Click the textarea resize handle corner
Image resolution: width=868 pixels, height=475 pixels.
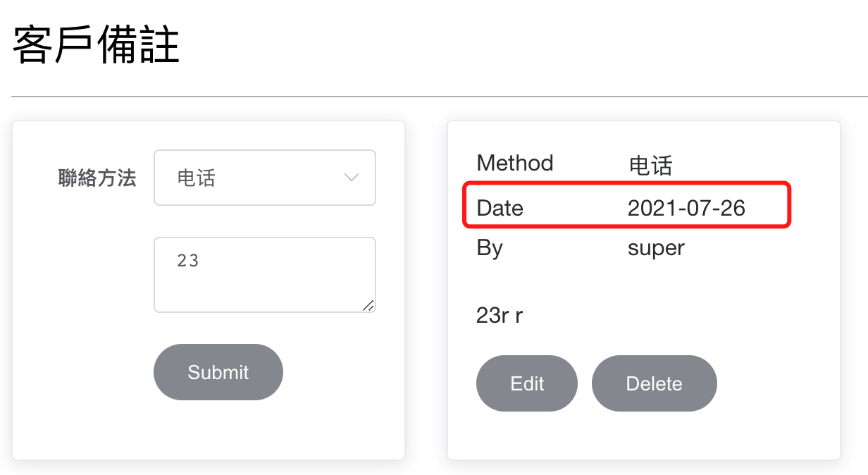[x=368, y=305]
